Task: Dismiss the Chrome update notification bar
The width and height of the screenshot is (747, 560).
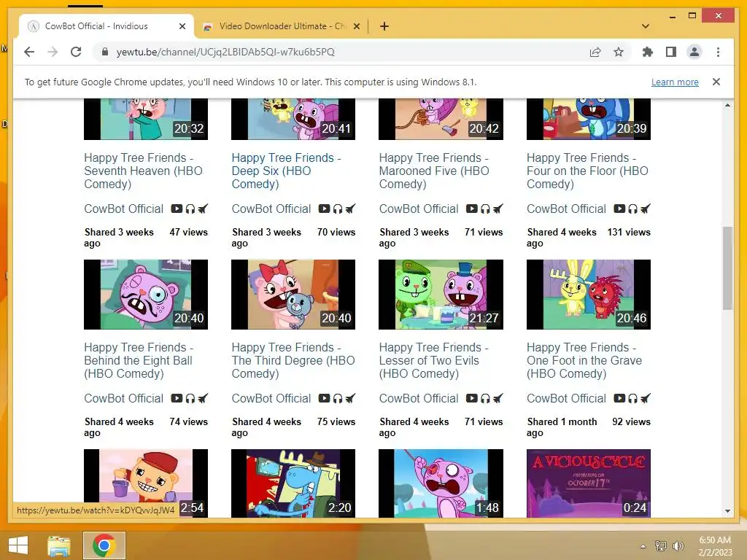Action: (716, 82)
